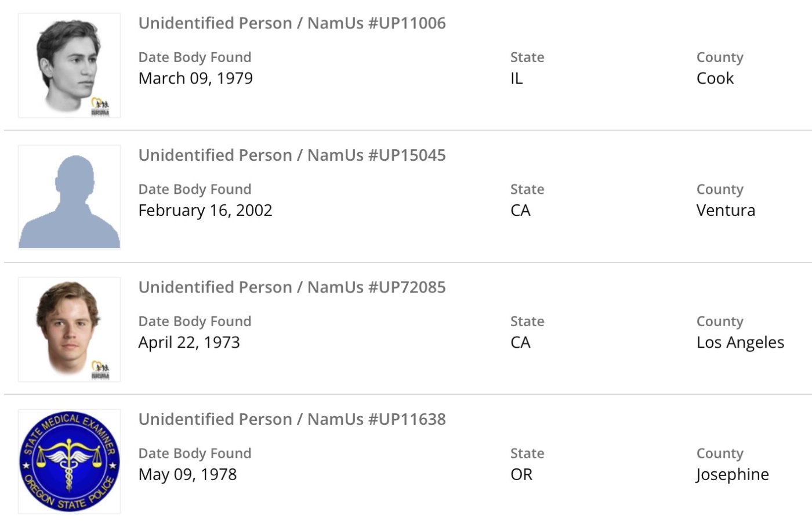This screenshot has width=812, height=523.
Task: Select the Ventura county value
Action: click(x=726, y=210)
